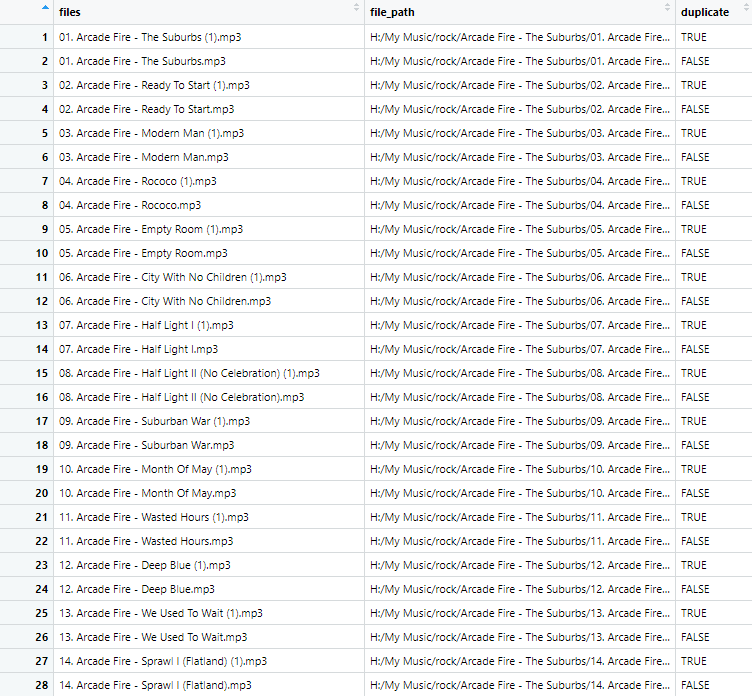This screenshot has height=696, width=752.
Task: Select file '10. Arcade Fire - Month Of May (1).mp3'
Action: coord(155,469)
